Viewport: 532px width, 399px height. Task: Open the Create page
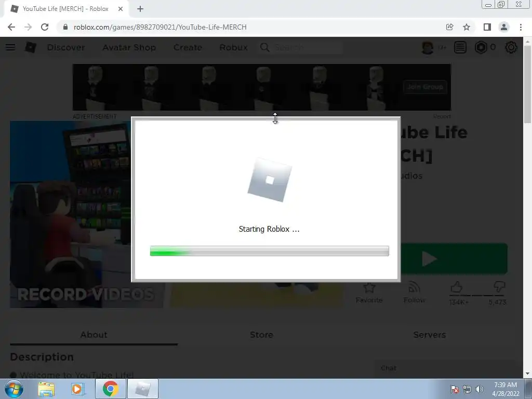pyautogui.click(x=188, y=47)
